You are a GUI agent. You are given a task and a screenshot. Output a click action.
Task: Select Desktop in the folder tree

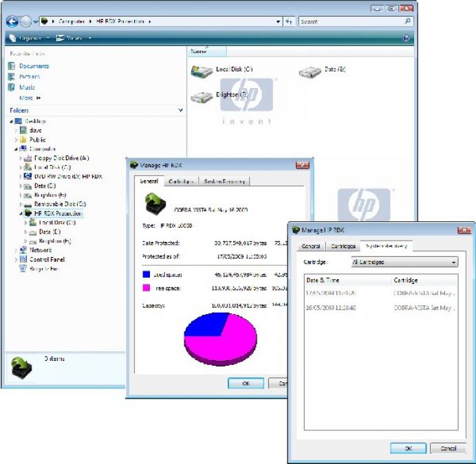point(35,121)
